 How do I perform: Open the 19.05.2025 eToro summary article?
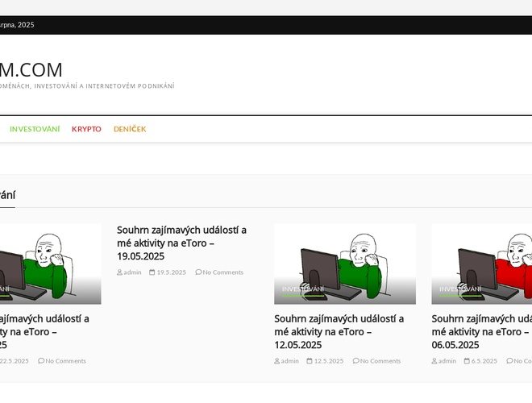click(181, 243)
